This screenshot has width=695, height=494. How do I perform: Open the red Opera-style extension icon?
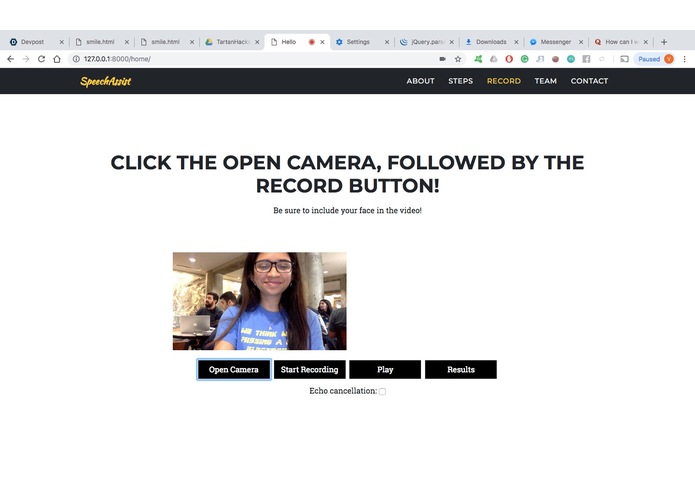pos(509,59)
